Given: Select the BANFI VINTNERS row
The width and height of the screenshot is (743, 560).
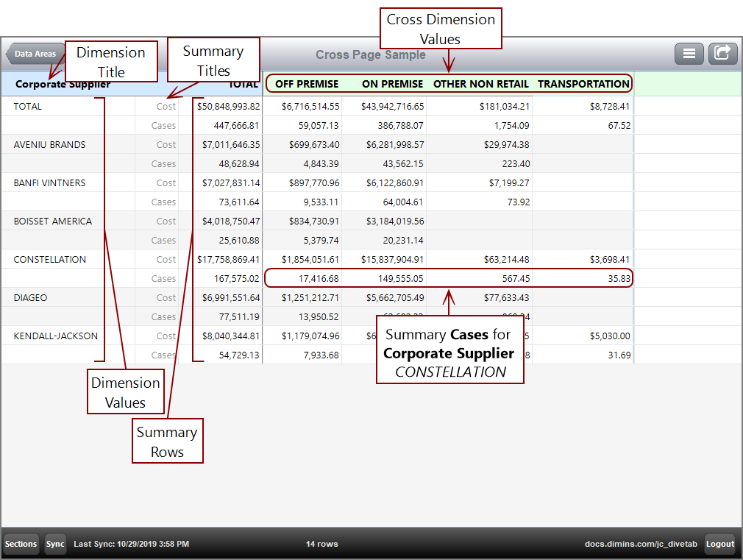Looking at the screenshot, I should coord(49,183).
